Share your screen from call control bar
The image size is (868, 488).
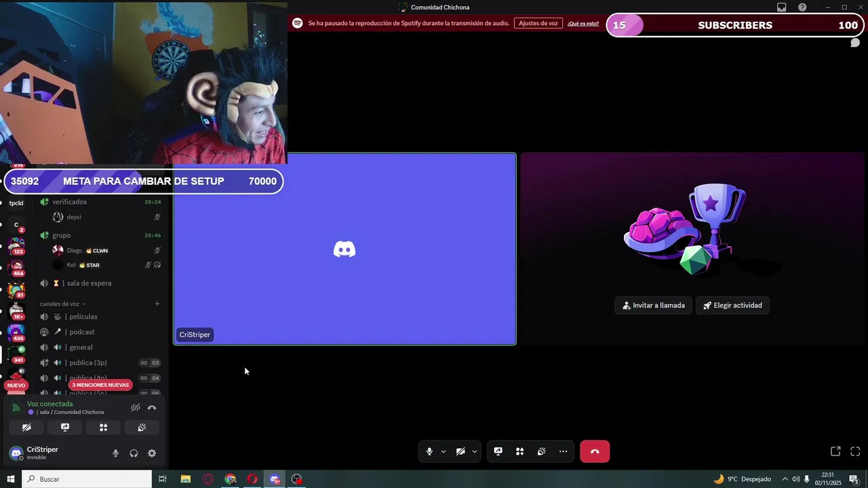(x=498, y=451)
